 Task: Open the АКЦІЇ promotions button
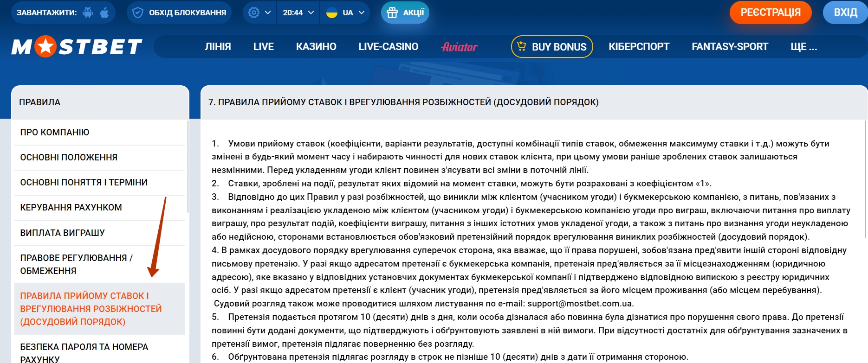pos(405,13)
